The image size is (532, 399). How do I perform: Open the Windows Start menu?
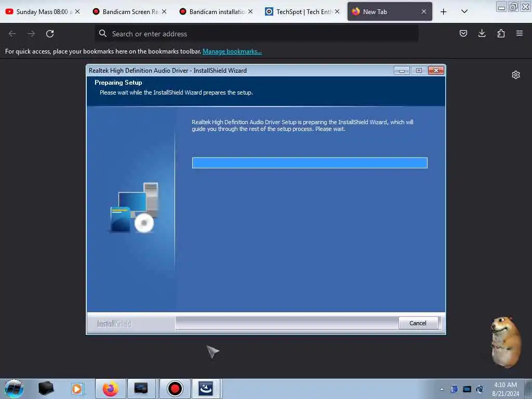pos(14,389)
